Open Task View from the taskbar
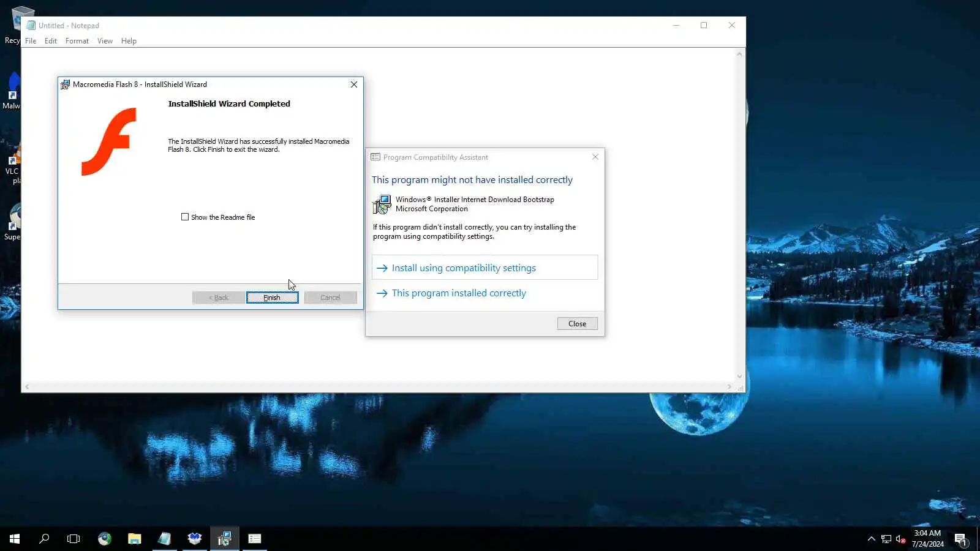The width and height of the screenshot is (980, 551). (x=73, y=539)
